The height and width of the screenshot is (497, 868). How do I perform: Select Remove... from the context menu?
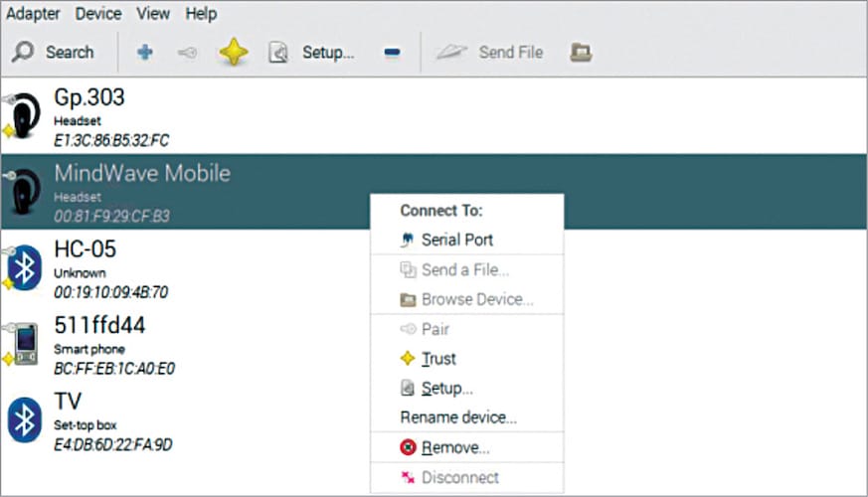coord(454,447)
